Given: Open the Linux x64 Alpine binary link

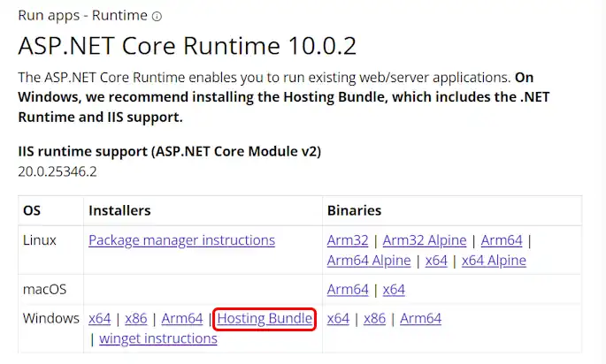Looking at the screenshot, I should (x=494, y=261).
